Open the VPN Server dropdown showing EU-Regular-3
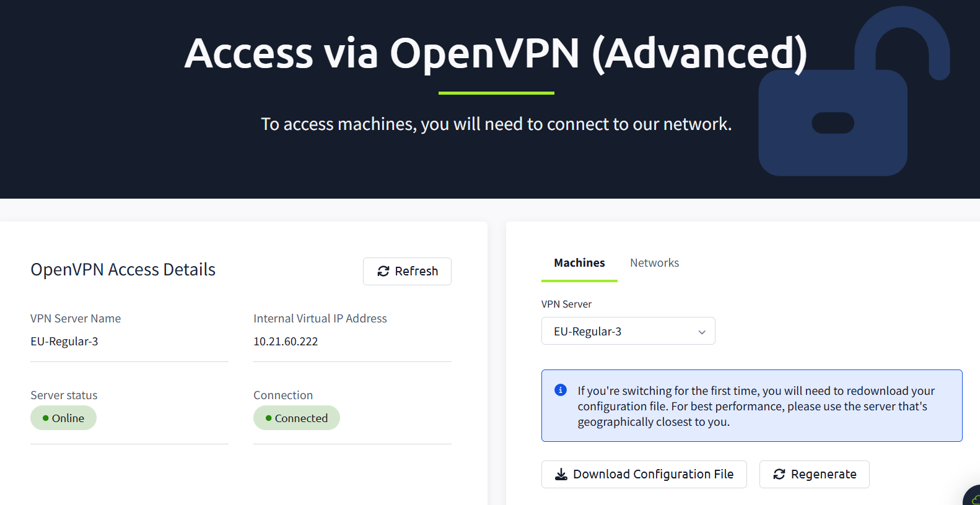 tap(619, 331)
